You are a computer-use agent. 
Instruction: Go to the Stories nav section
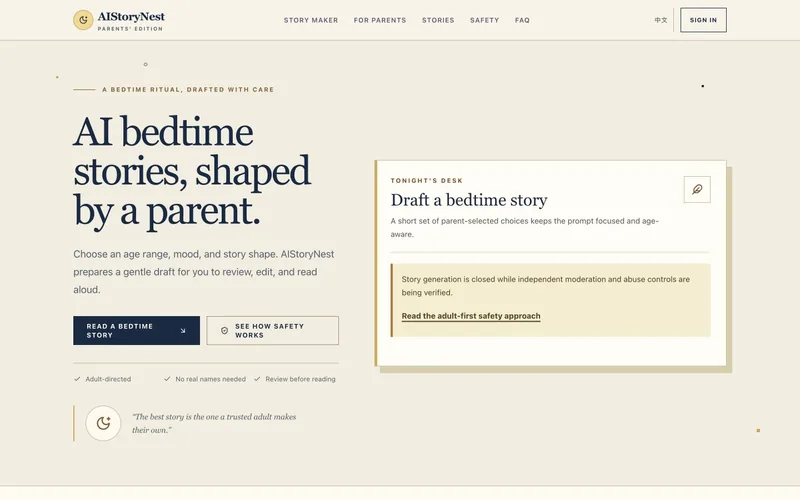point(438,20)
